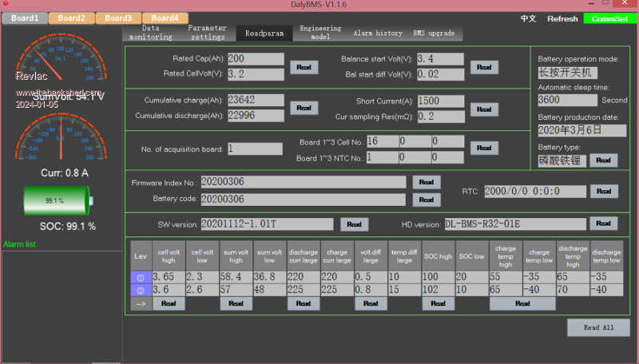Click the arrow cell under Lev column
The width and height of the screenshot is (639, 364).
[141, 303]
